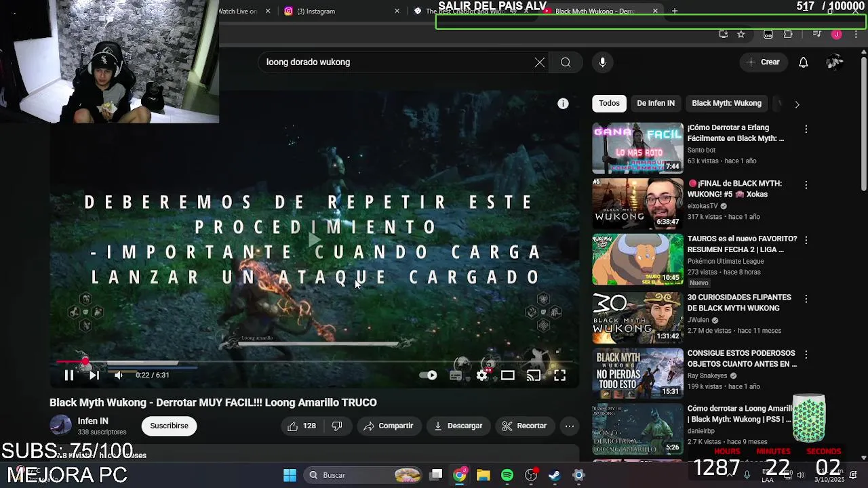The image size is (868, 488).
Task: Open Task View on taskbar
Action: point(436,475)
